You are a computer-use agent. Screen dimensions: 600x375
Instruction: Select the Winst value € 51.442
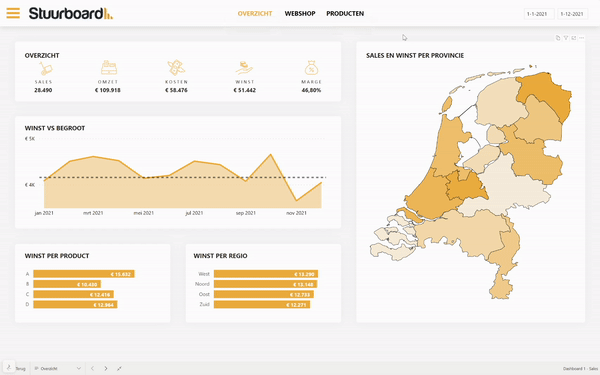pos(245,90)
